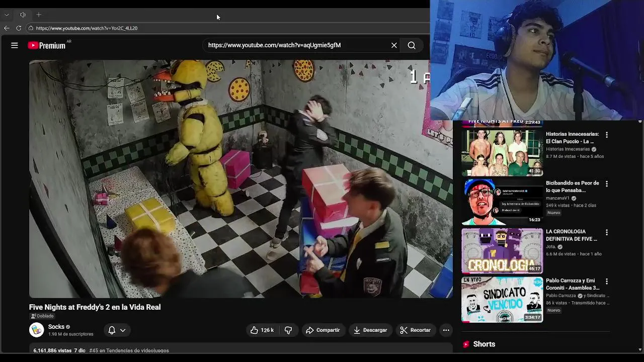
Task: Expand notification options chevron beside bell
Action: [x=123, y=330]
